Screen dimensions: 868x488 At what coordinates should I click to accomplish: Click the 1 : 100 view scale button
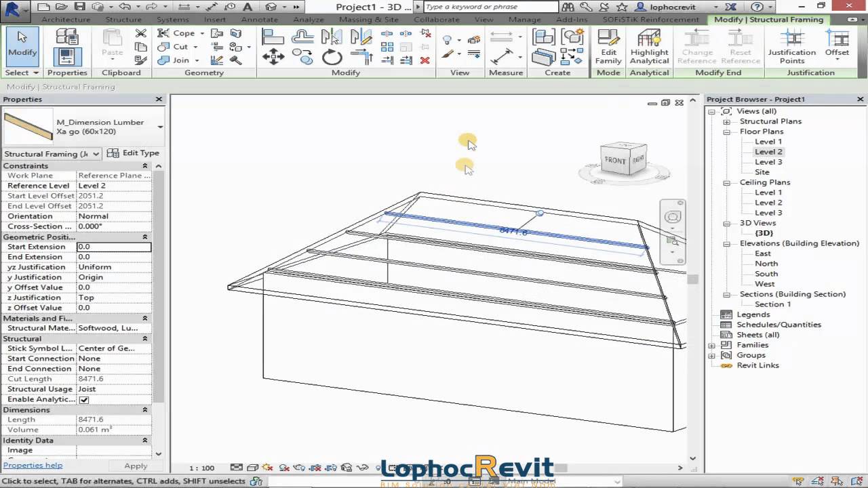pyautogui.click(x=201, y=468)
